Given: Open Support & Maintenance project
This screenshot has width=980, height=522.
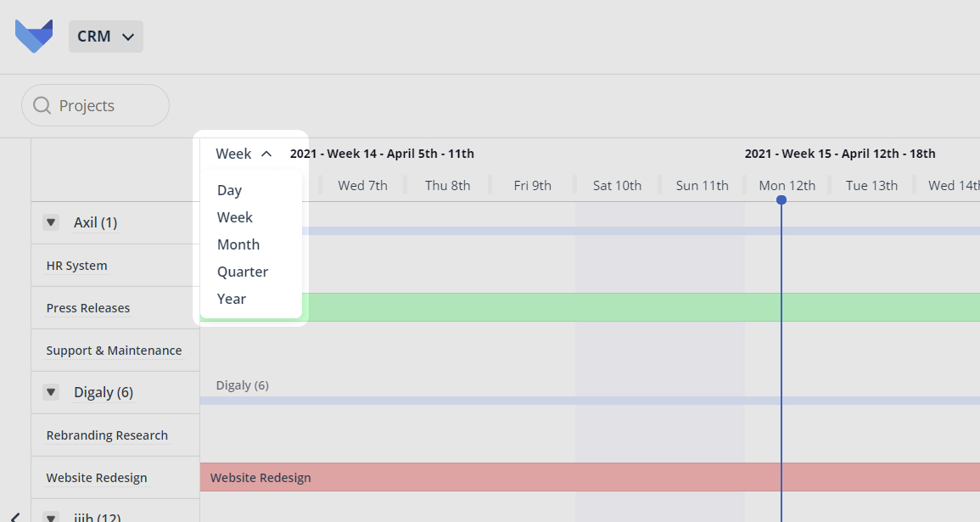Looking at the screenshot, I should click(x=114, y=351).
